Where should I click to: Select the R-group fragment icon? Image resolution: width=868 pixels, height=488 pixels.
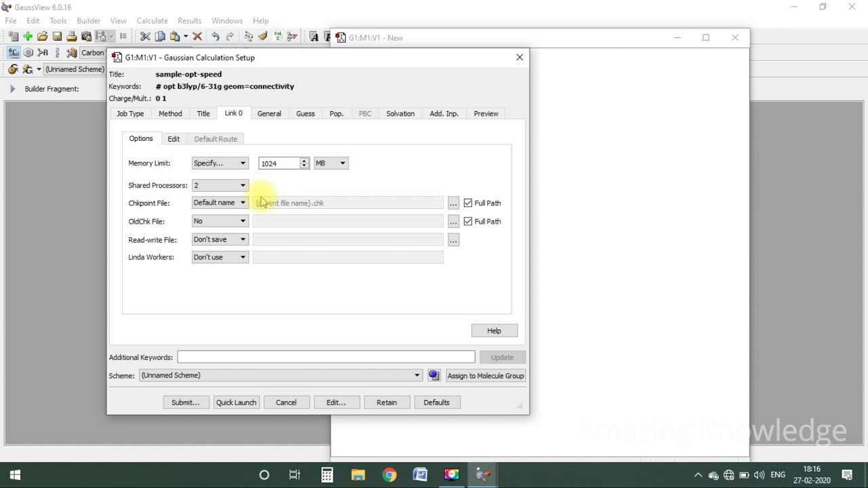(x=43, y=53)
